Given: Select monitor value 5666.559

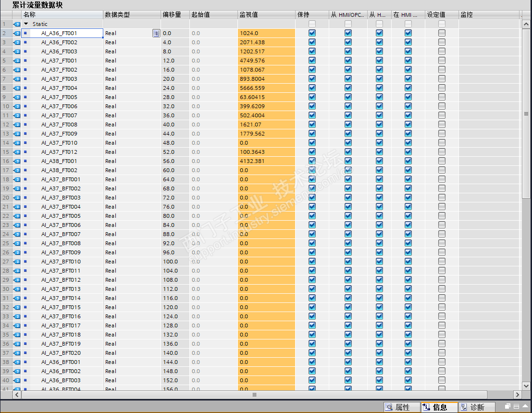Looking at the screenshot, I should [267, 88].
